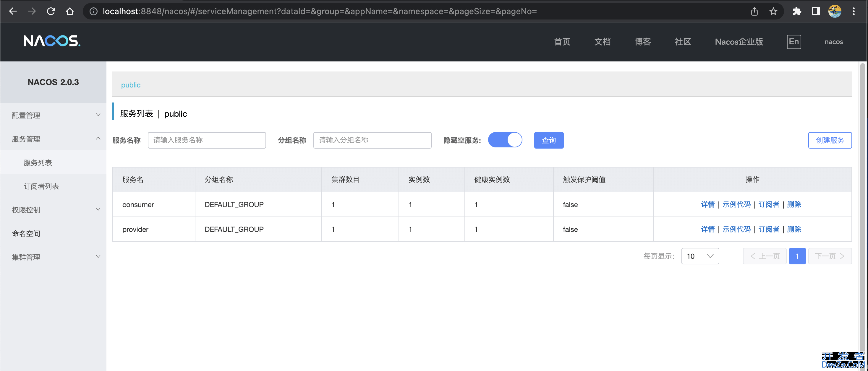This screenshot has width=868, height=371.
Task: Click the 集群管理 expand arrow
Action: click(98, 257)
